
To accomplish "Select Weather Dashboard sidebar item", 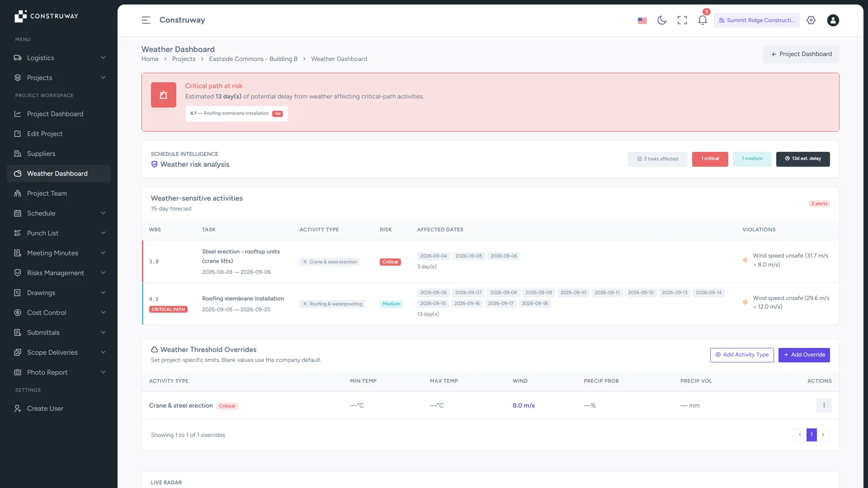I will tap(59, 174).
